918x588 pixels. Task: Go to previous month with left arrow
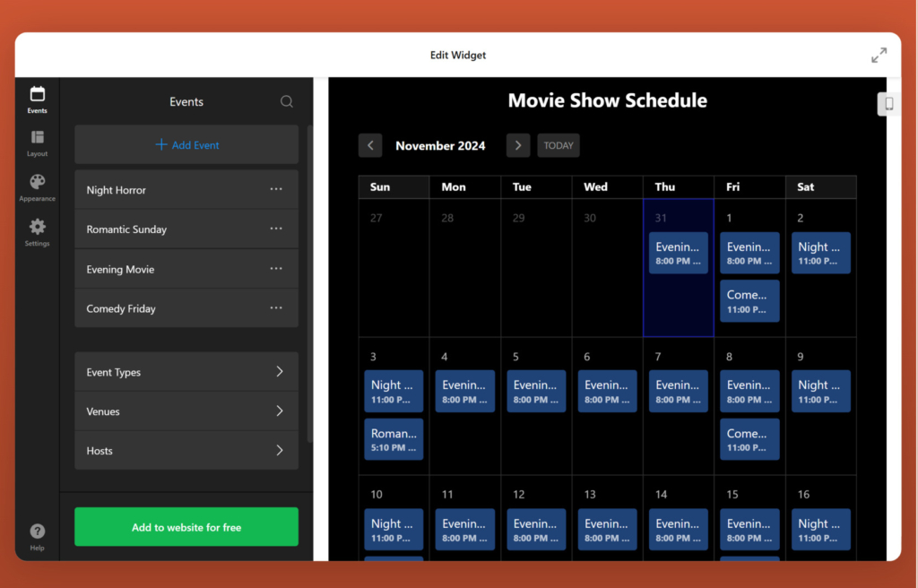[370, 145]
